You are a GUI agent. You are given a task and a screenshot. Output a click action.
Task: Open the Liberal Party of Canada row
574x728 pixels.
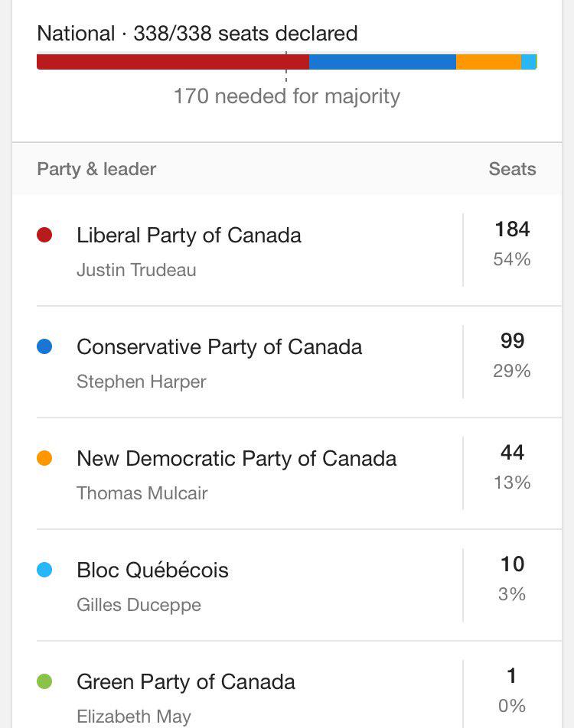click(189, 236)
